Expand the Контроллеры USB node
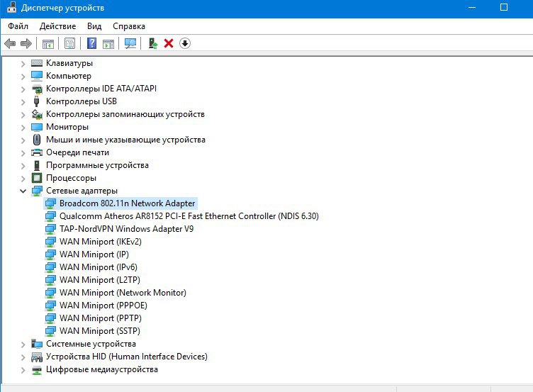This screenshot has width=533, height=392. pyautogui.click(x=23, y=101)
